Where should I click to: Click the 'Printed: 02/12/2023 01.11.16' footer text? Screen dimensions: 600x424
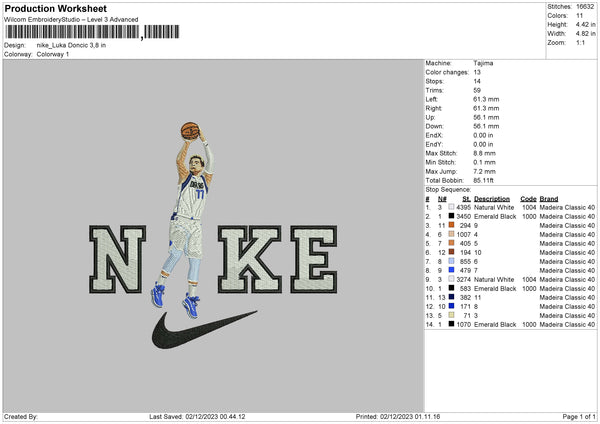click(398, 416)
